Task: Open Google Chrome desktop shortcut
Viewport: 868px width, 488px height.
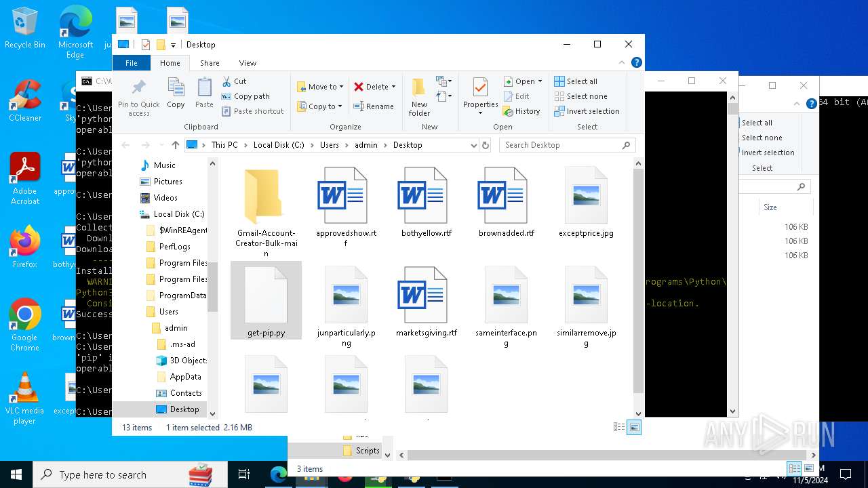Action: pos(25,325)
